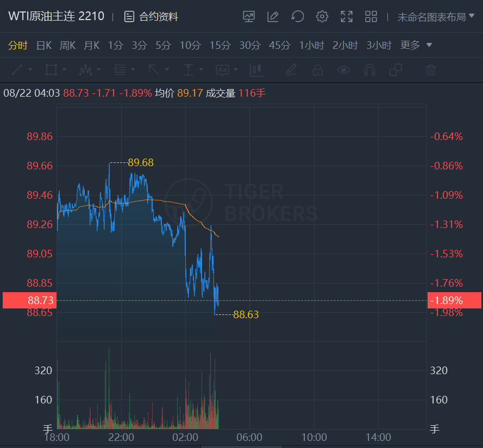Switch to the 日K daily candlestick tab
This screenshot has height=448, width=483.
pyautogui.click(x=43, y=45)
